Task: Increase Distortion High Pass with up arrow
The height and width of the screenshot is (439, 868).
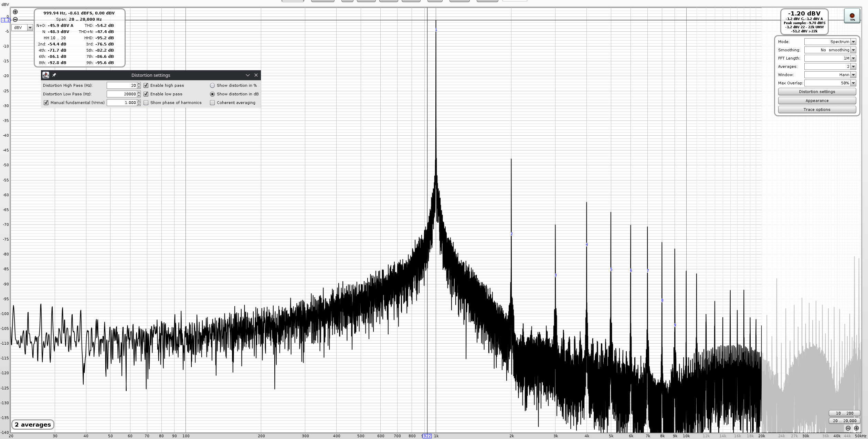Action: point(139,84)
